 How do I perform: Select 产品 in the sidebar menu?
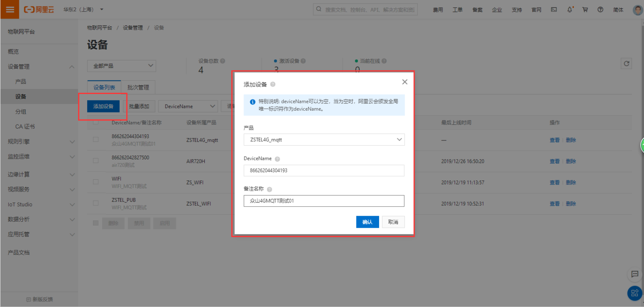[21, 81]
